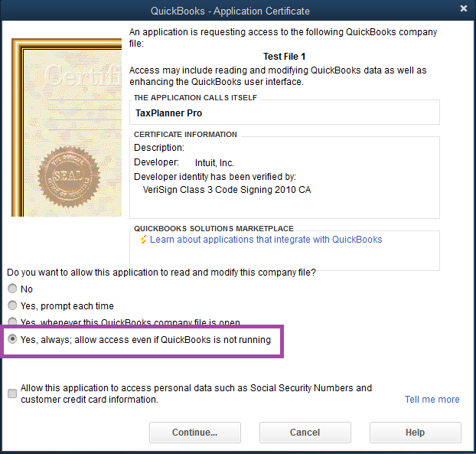Close the Application Certificate window
The image size is (476, 454).
(463, 8)
